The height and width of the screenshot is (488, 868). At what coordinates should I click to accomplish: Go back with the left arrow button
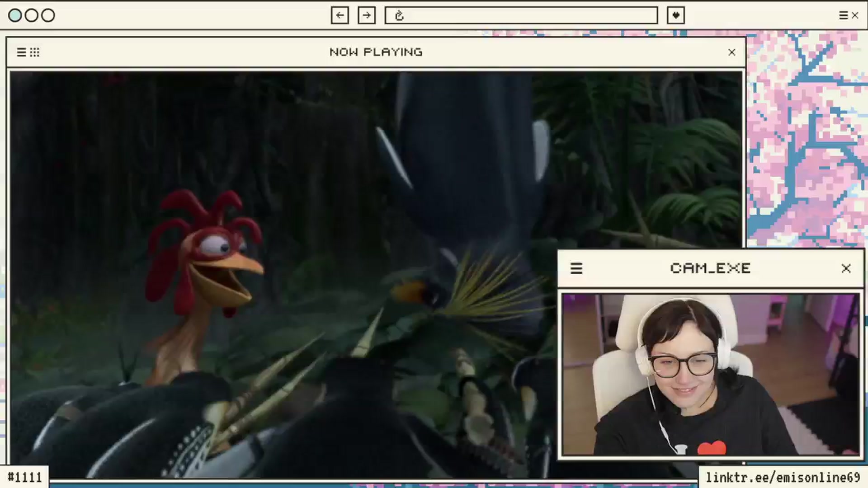340,15
